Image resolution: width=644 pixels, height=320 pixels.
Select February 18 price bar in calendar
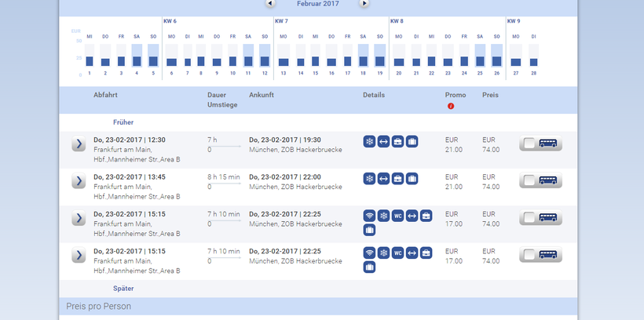[x=363, y=56]
